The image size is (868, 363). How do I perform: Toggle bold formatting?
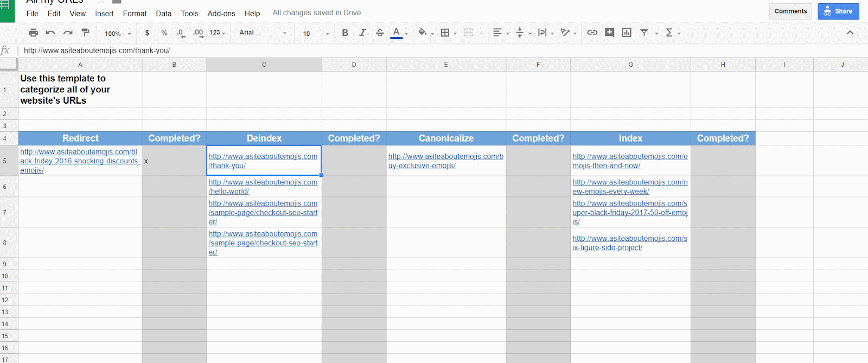tap(345, 33)
